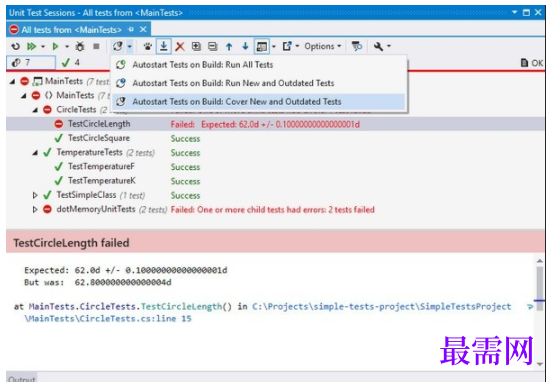Select the TemperatureTests group row
This screenshot has width=552, height=382.
(x=275, y=152)
